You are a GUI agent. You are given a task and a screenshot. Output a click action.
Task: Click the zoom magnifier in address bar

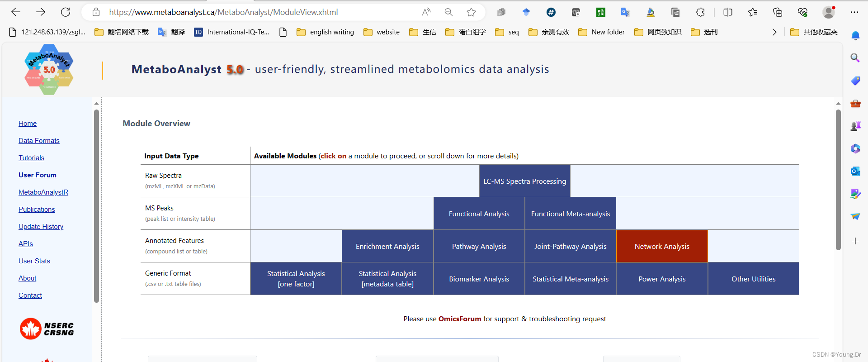(448, 12)
